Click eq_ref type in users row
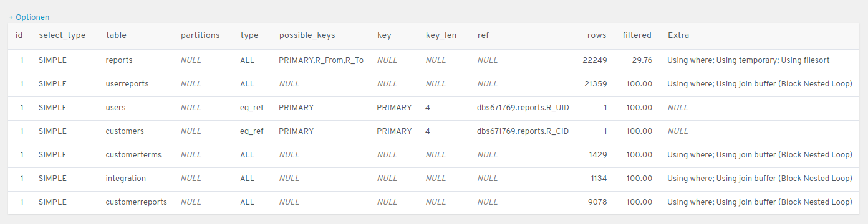The width and height of the screenshot is (868, 224). (252, 108)
